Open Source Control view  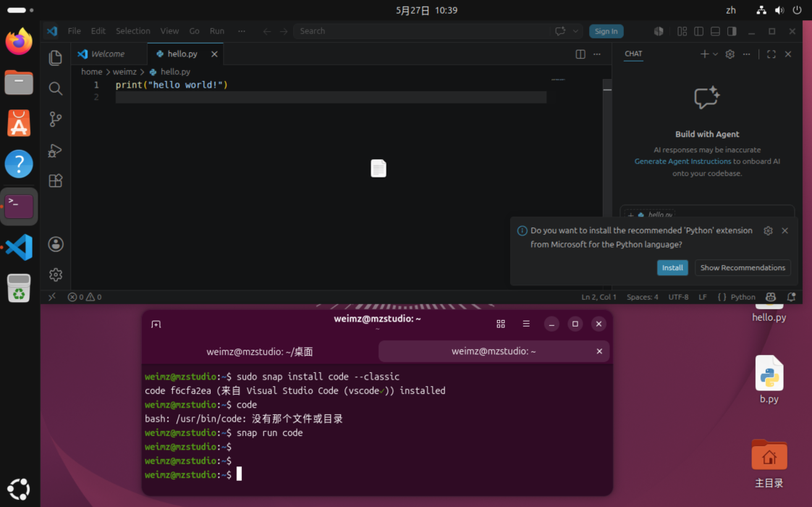[56, 120]
